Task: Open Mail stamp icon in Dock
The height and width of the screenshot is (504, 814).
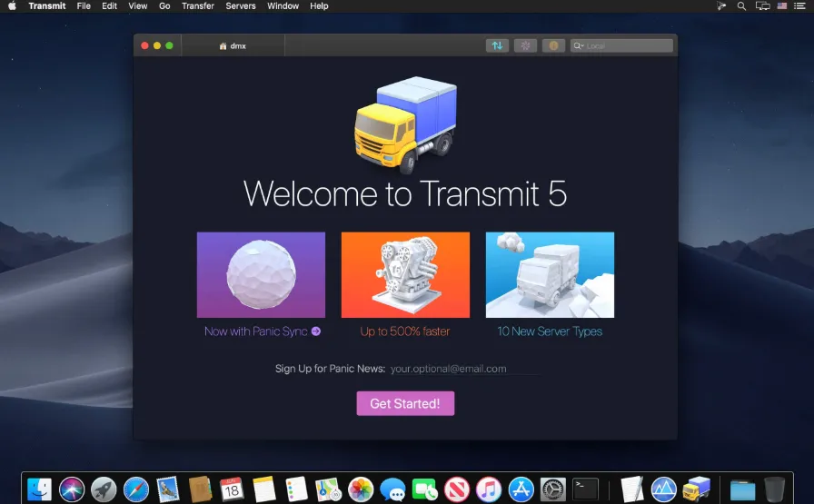Action: pyautogui.click(x=168, y=489)
